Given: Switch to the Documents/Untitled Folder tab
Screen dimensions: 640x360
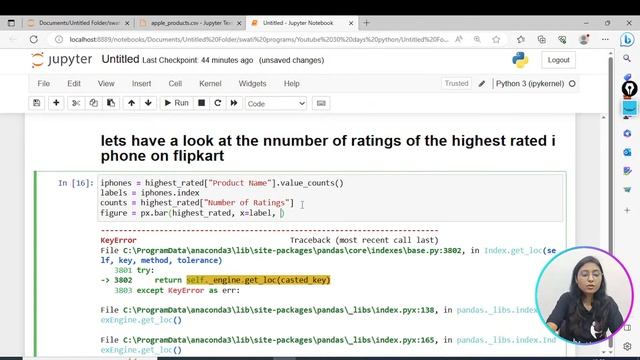Looking at the screenshot, I should coord(79,23).
